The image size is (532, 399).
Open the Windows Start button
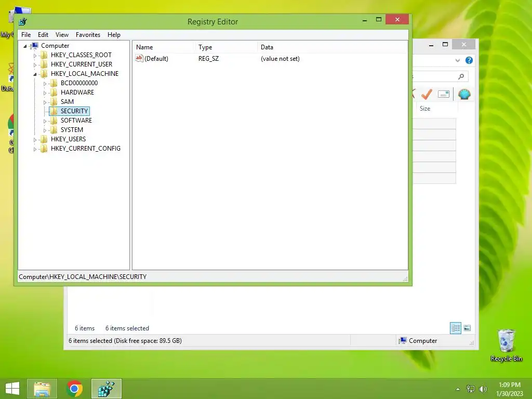click(x=12, y=389)
